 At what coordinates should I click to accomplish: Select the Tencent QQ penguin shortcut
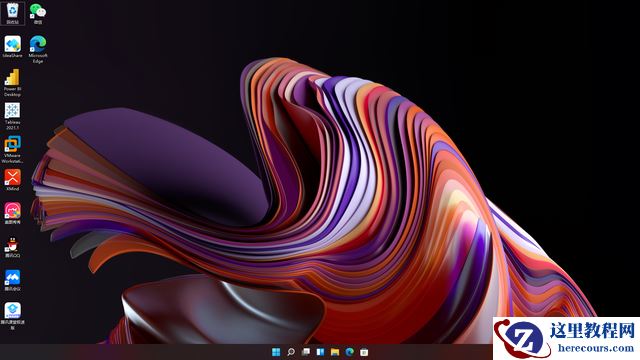point(13,247)
